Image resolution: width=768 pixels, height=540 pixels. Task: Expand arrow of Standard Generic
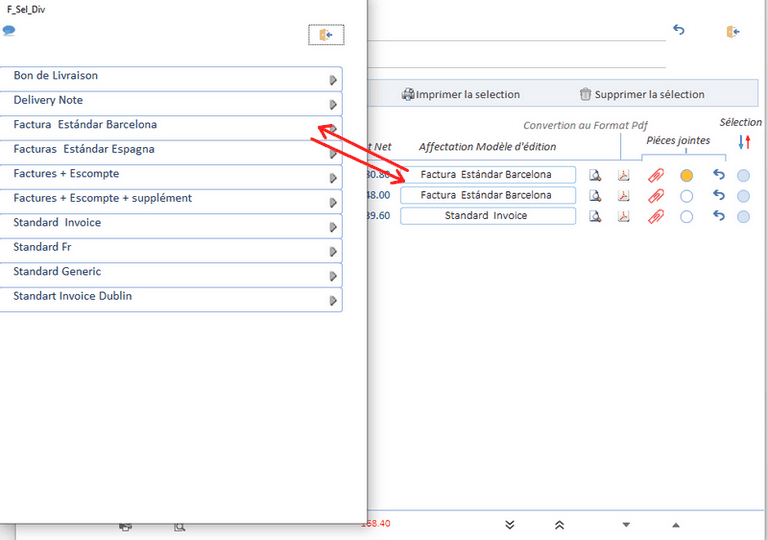(333, 276)
